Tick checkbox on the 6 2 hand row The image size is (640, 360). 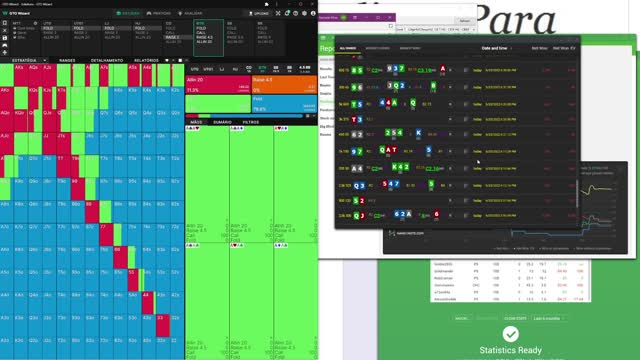pos(466,134)
